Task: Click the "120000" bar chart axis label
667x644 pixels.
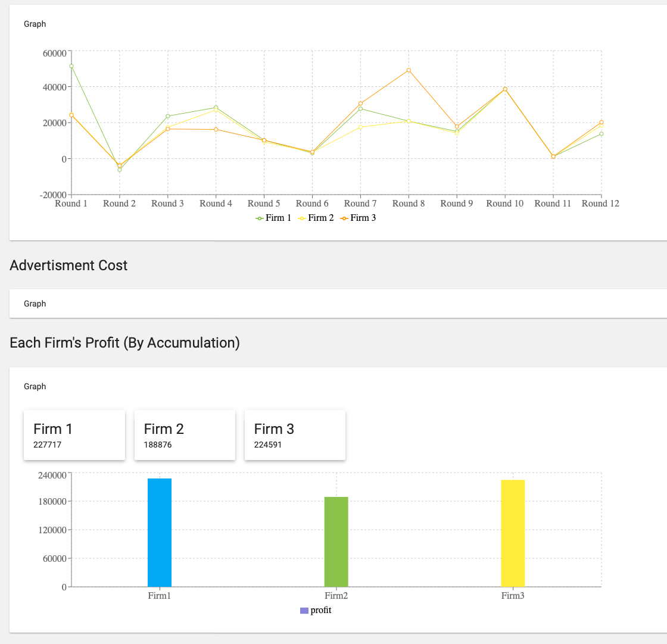Action: point(52,530)
